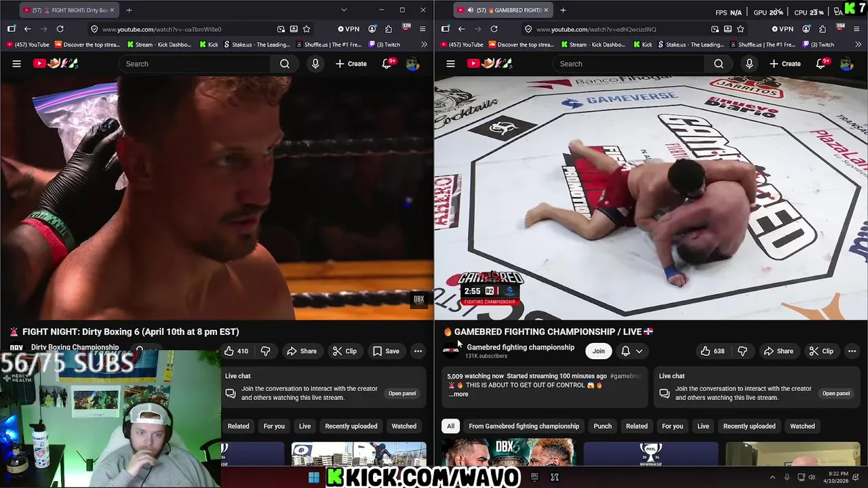This screenshot has height=488, width=868.
Task: Open more actions for Dirty Boxing video
Action: pyautogui.click(x=418, y=351)
